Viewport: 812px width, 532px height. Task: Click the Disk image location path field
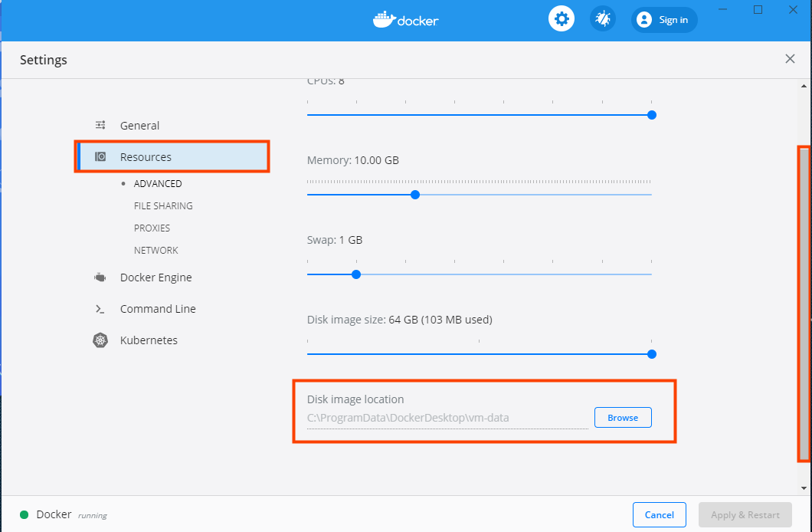tap(447, 418)
